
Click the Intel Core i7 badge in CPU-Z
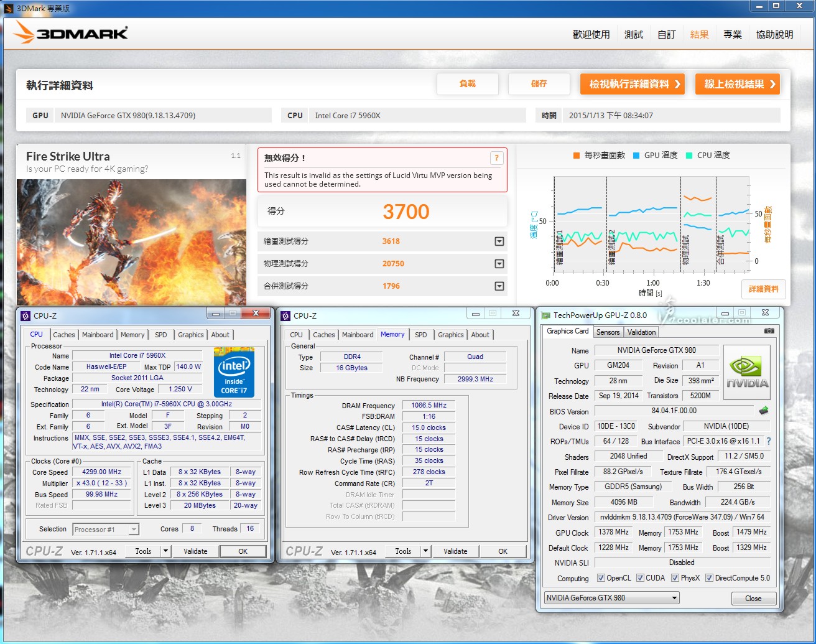(x=234, y=372)
